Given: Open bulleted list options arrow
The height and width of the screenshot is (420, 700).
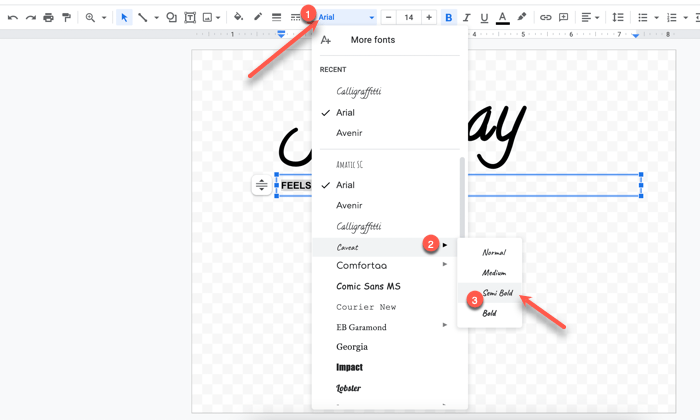Looking at the screenshot, I should click(656, 18).
